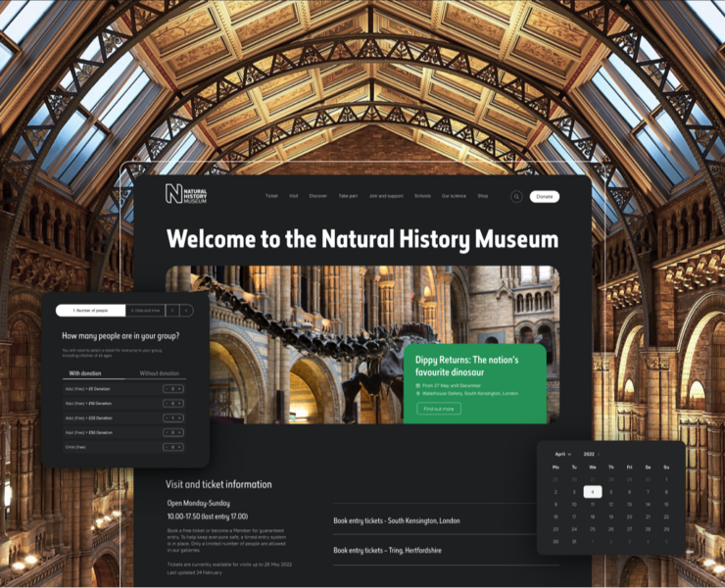The image size is (725, 588).
Task: Open the Visit menu item
Action: [x=294, y=196]
